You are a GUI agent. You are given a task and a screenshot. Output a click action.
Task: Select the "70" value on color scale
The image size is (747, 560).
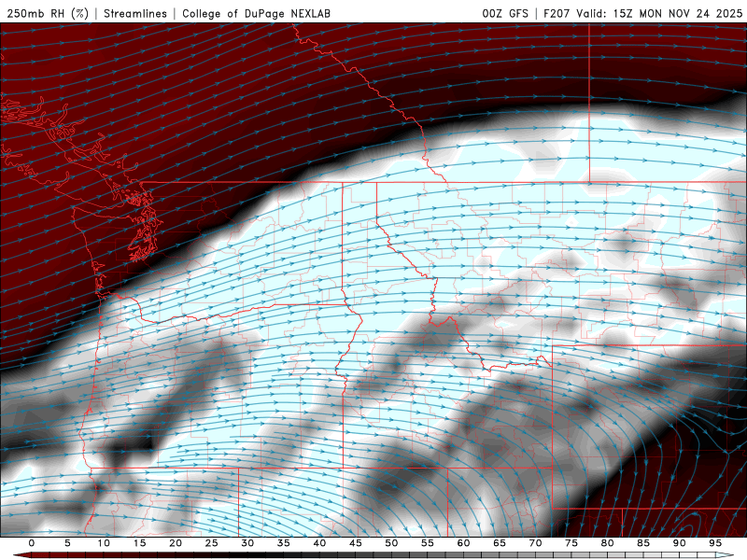point(535,543)
